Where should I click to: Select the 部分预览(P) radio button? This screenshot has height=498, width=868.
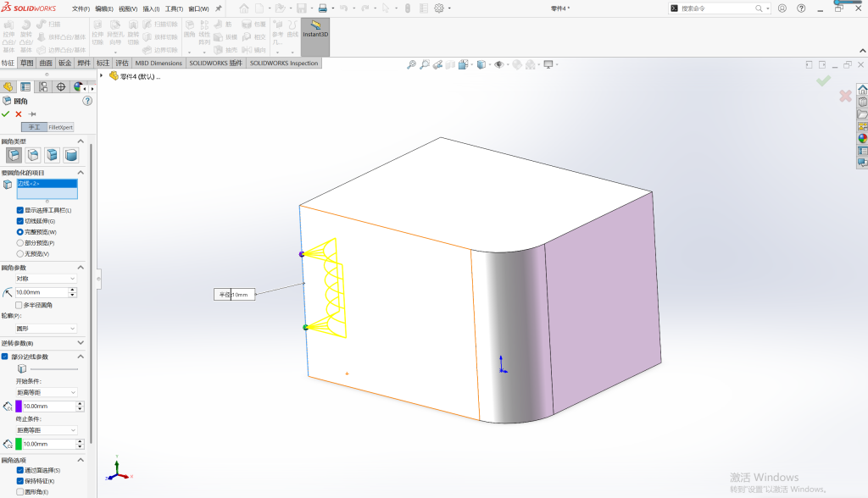click(x=20, y=243)
